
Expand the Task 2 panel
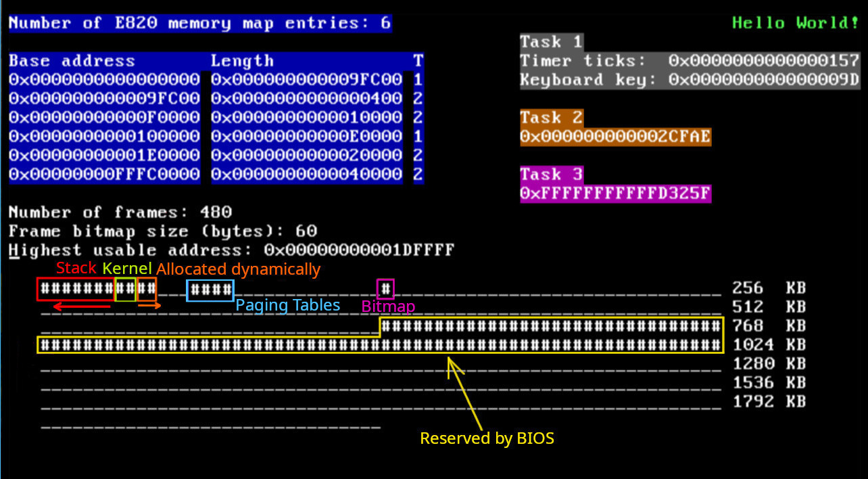point(551,116)
